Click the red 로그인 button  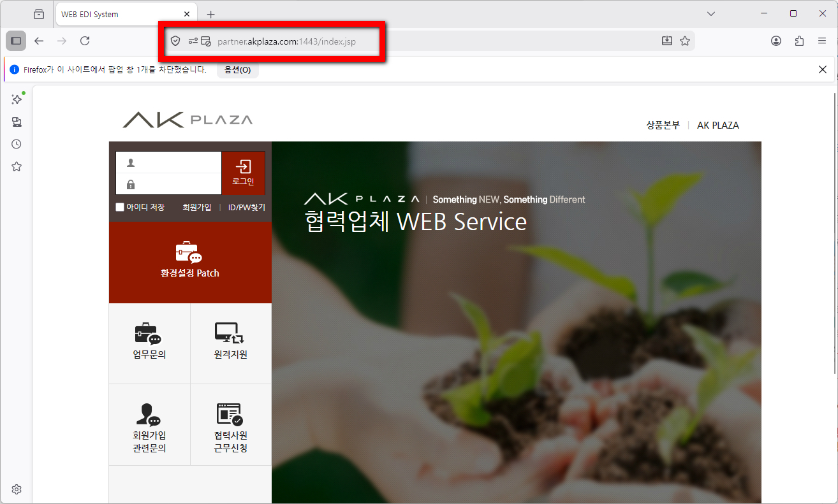click(243, 173)
